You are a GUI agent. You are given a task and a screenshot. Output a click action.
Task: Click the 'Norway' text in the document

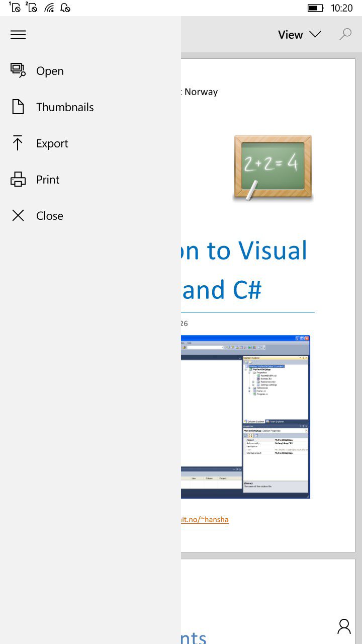point(201,92)
